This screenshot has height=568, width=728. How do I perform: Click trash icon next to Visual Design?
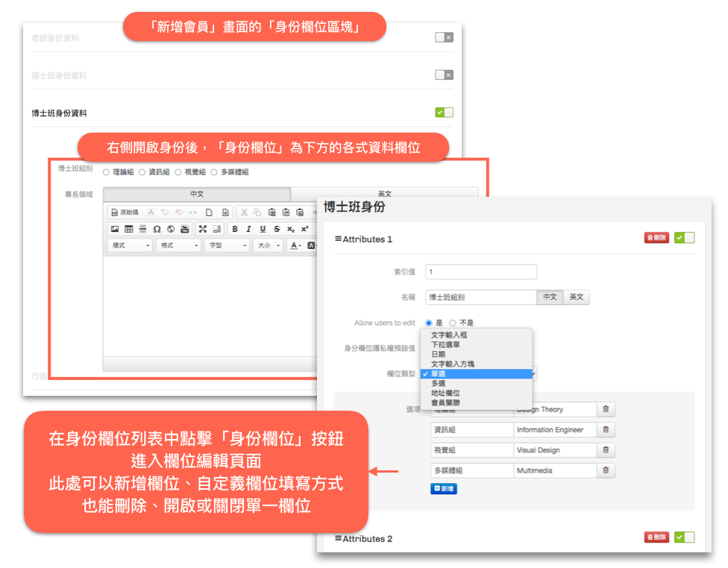tap(606, 450)
